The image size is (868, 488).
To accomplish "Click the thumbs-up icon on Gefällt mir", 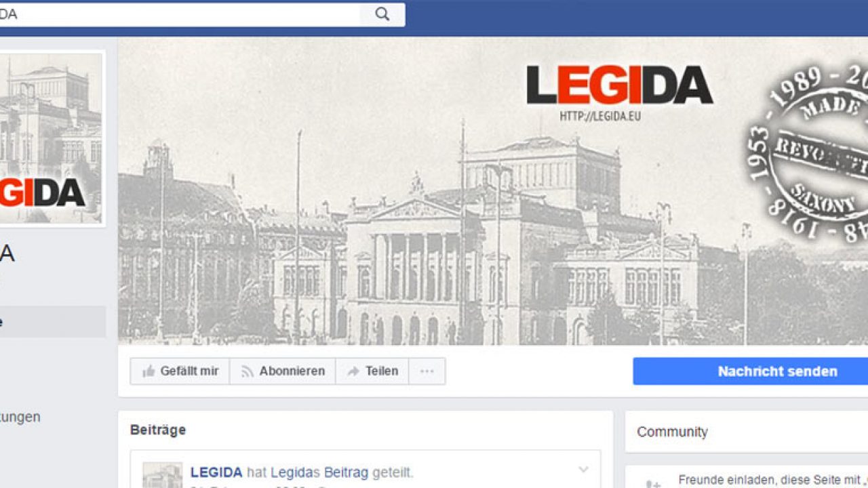I will coord(149,371).
